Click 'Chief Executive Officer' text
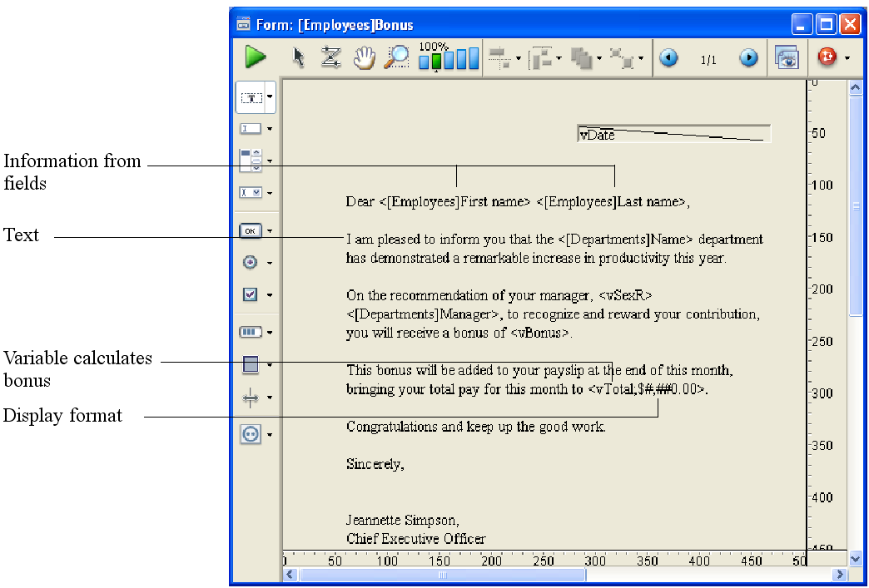Image resolution: width=869 pixels, height=588 pixels. point(415,538)
